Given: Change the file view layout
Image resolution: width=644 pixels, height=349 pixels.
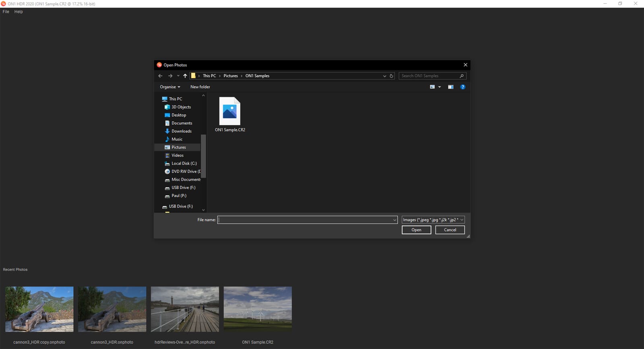Looking at the screenshot, I should [432, 87].
